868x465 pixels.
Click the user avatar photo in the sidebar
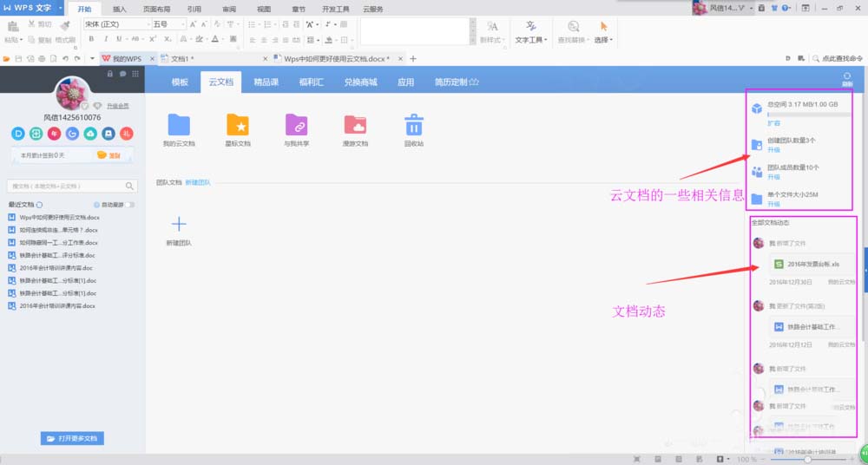click(73, 94)
